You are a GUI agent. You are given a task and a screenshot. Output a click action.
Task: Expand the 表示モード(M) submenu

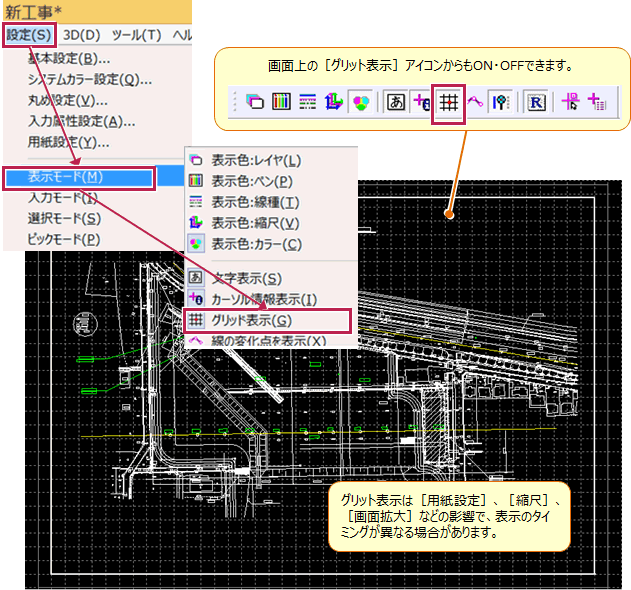tap(79, 178)
